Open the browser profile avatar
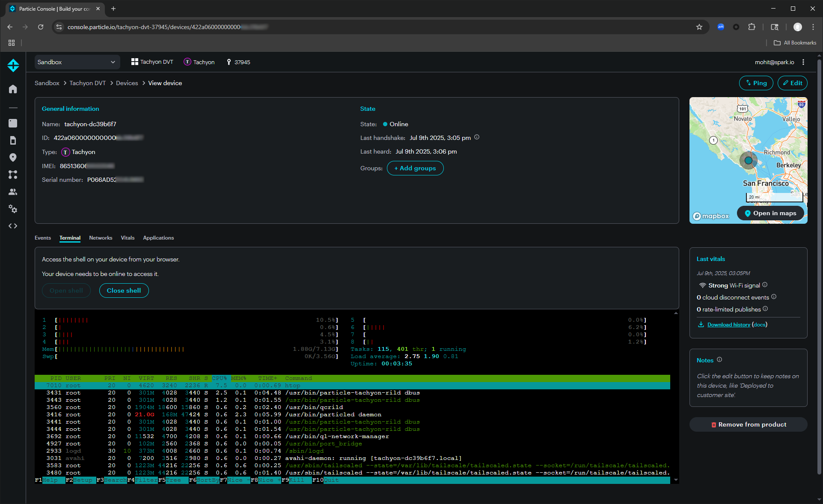 tap(798, 27)
